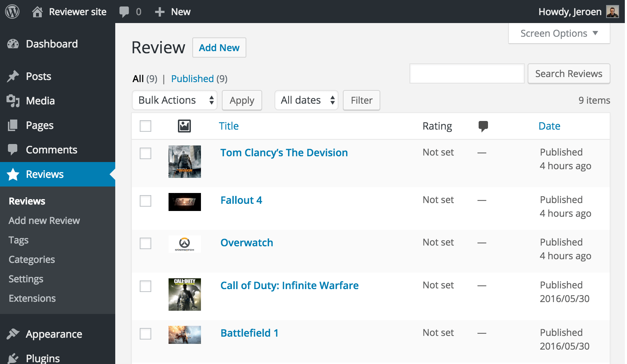Check the Tom Clancy's The Devision row checkbox
Viewport: 627px width, 364px height.
pos(145,153)
